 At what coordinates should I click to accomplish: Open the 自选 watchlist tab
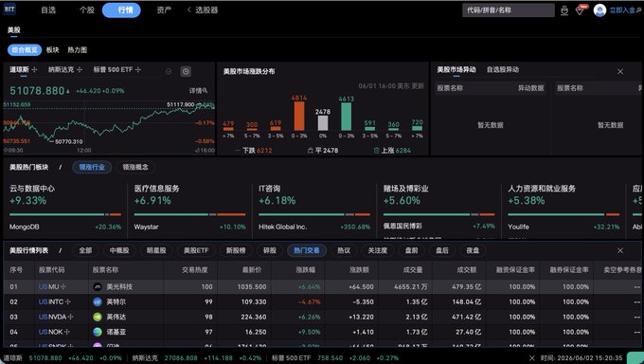click(x=48, y=9)
